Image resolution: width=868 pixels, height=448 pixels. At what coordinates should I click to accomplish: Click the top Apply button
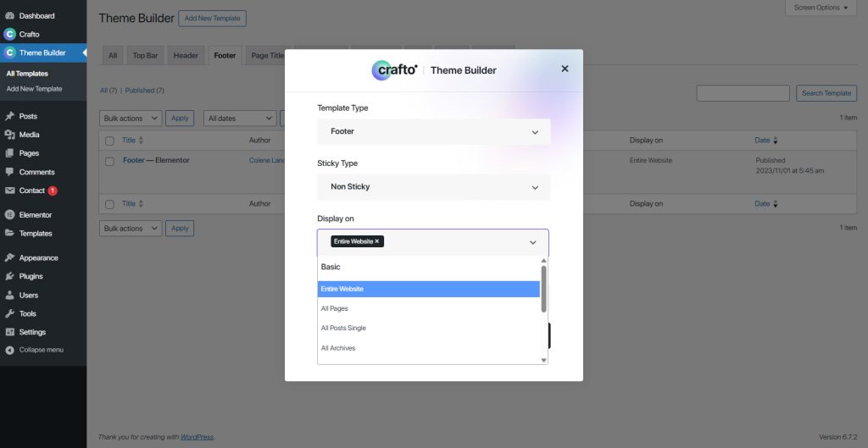click(180, 119)
